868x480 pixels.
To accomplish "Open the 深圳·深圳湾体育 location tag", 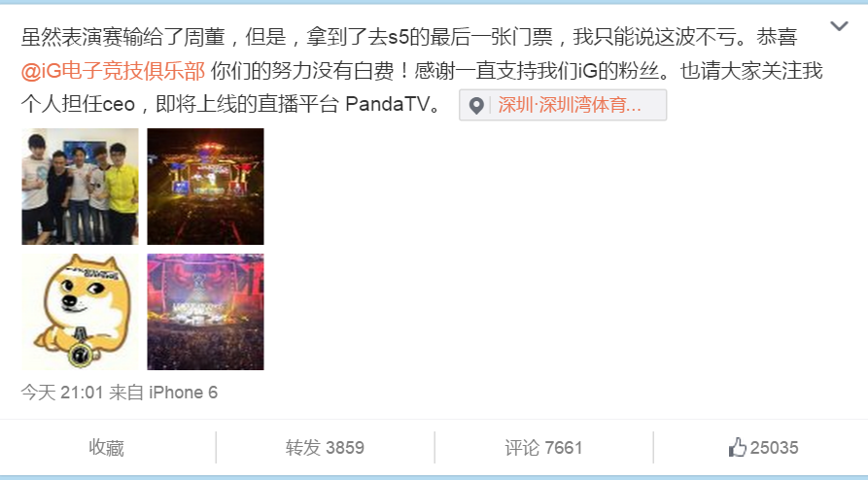I will (563, 105).
